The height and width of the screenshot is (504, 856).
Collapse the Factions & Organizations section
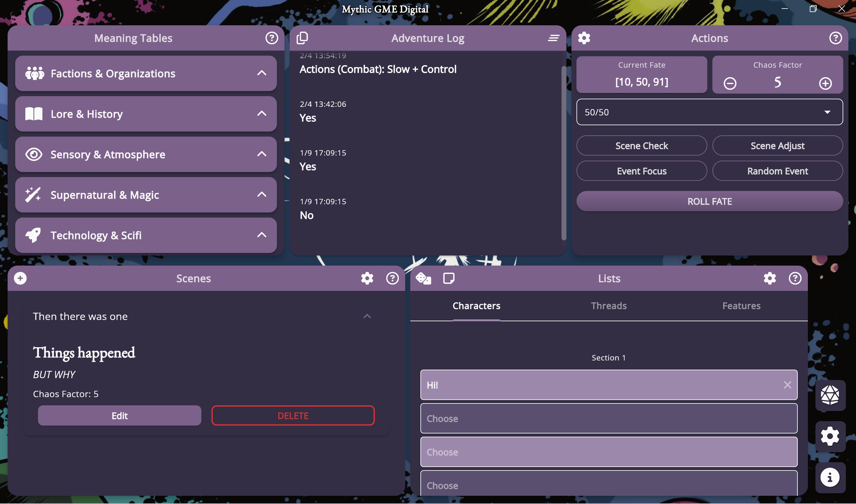pyautogui.click(x=261, y=73)
